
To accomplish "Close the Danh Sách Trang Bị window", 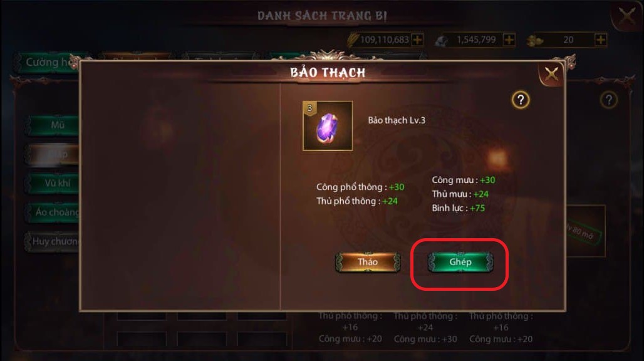I will click(x=626, y=16).
